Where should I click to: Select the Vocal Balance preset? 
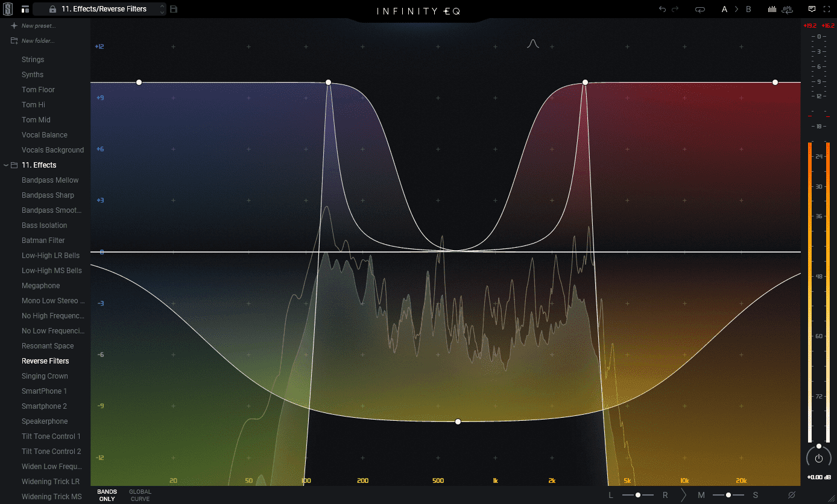45,135
